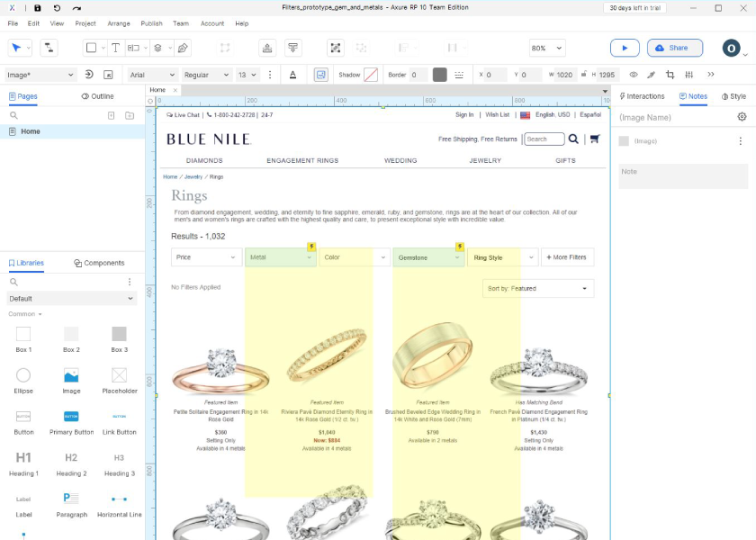Open the Default library dropdown
The height and width of the screenshot is (540, 756).
pyautogui.click(x=71, y=299)
